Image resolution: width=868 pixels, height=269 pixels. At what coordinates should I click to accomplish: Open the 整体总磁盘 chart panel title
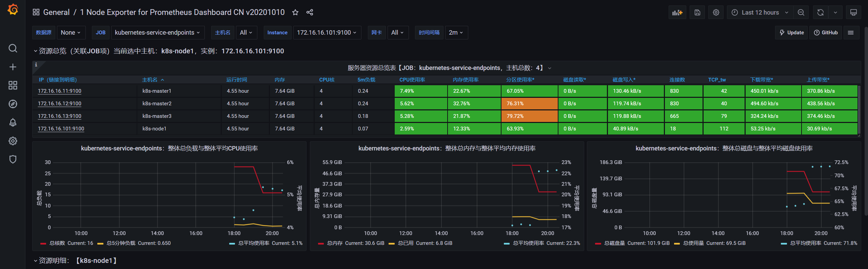(x=724, y=148)
